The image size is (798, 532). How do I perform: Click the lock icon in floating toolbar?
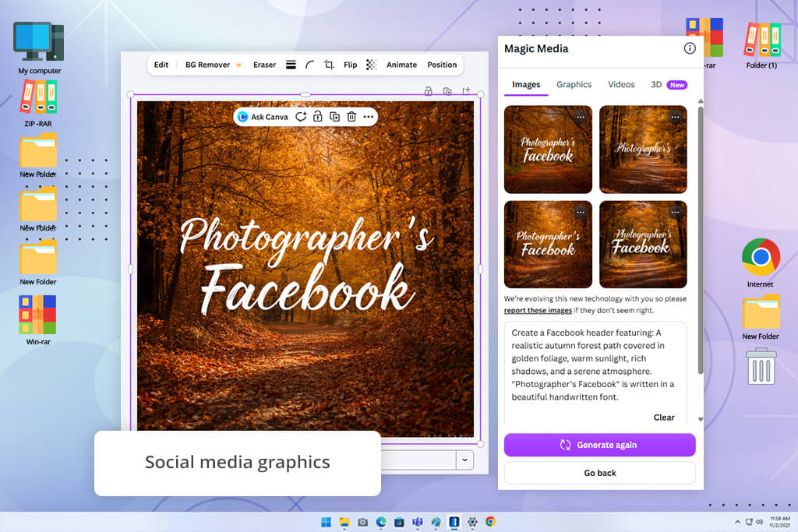[318, 117]
